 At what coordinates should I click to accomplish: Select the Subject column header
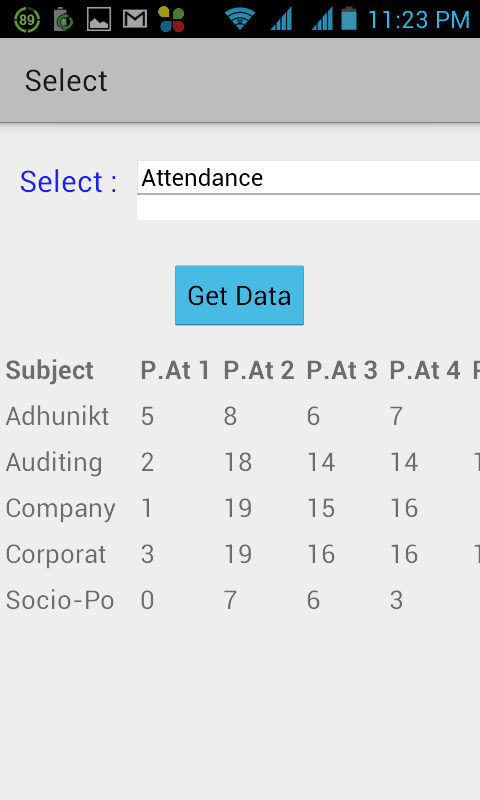(x=49, y=371)
